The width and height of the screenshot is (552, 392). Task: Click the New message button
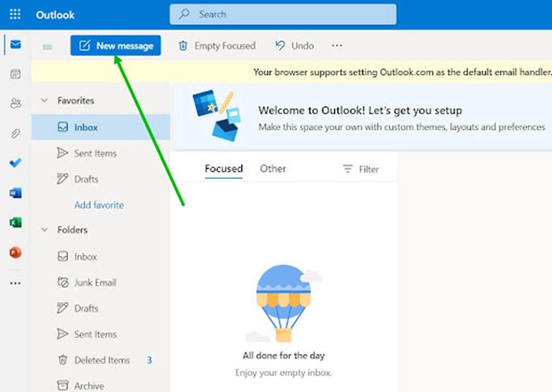tap(116, 46)
